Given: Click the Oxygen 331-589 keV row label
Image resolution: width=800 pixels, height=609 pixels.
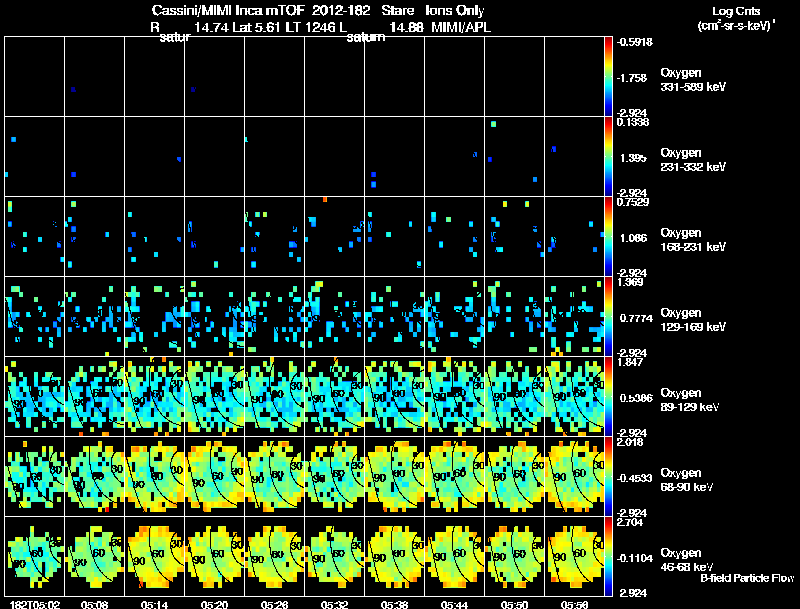Looking at the screenshot, I should pos(693,80).
